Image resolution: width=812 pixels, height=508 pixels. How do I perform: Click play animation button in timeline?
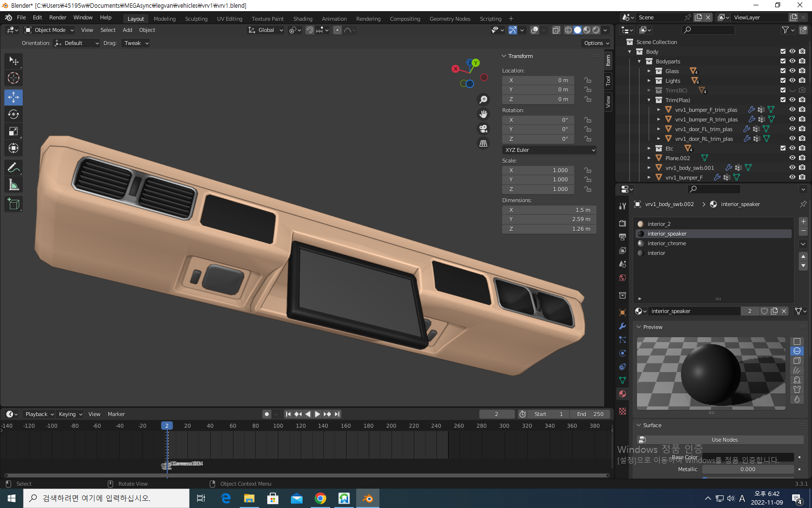point(318,414)
